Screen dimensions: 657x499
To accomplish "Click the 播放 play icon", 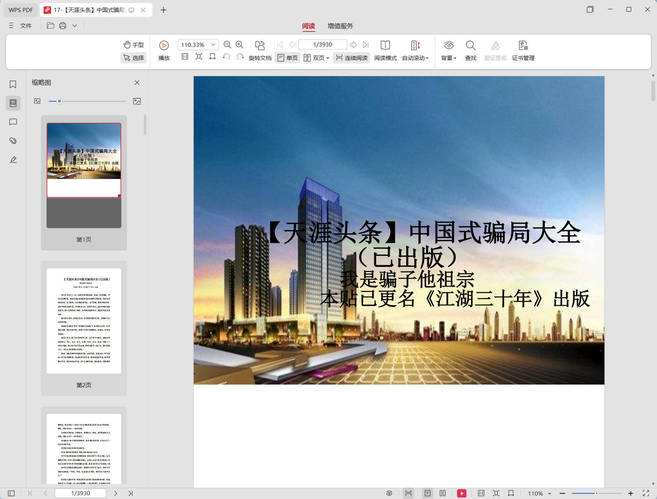I will (x=164, y=46).
